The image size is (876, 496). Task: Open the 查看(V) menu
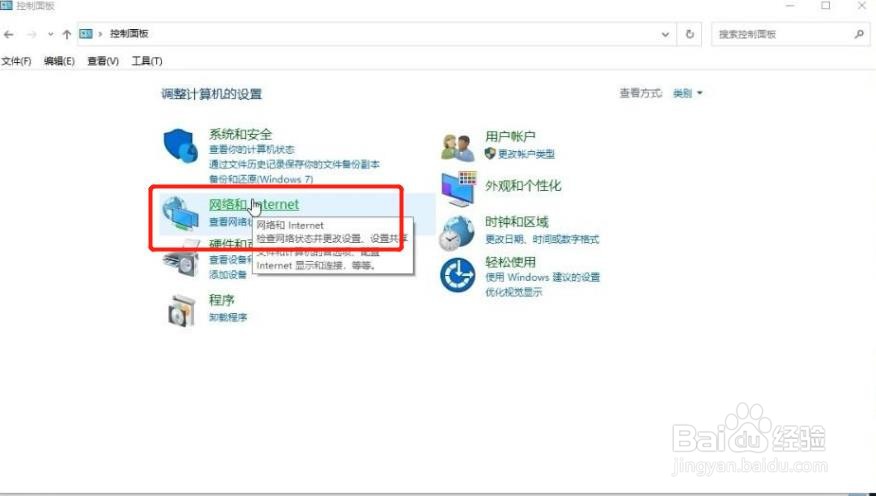pos(103,61)
